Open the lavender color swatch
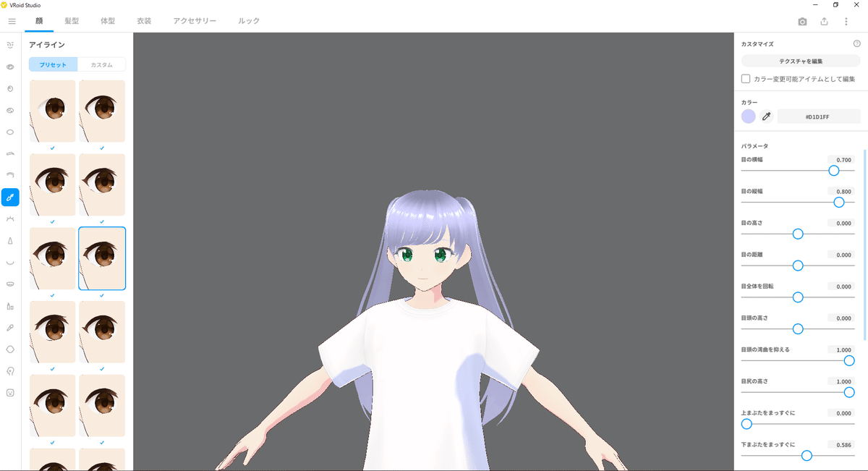Screen dimensions: 868x471 (x=749, y=116)
